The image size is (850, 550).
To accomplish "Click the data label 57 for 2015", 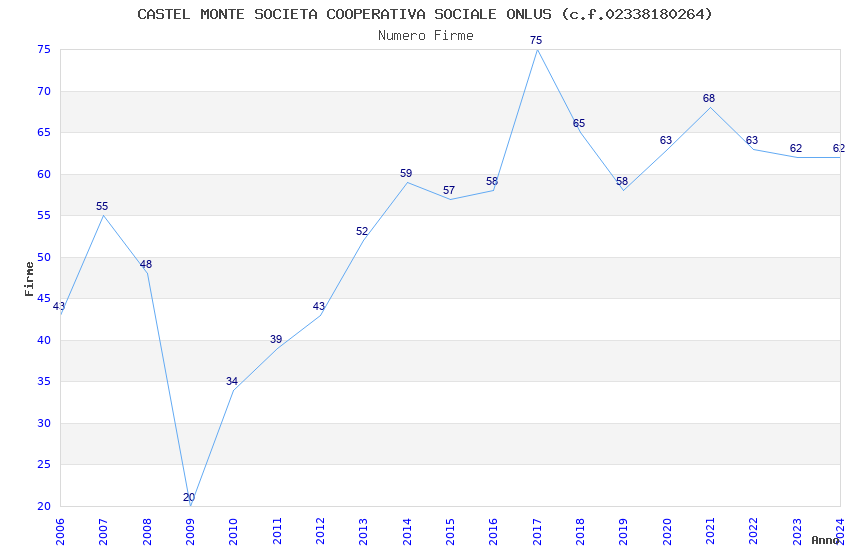I will [449, 190].
